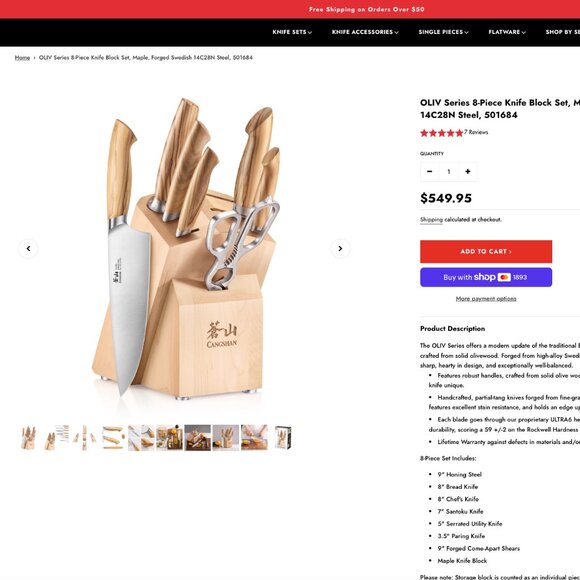This screenshot has width=580, height=580.
Task: Open the 7 Reviews link
Action: click(476, 132)
